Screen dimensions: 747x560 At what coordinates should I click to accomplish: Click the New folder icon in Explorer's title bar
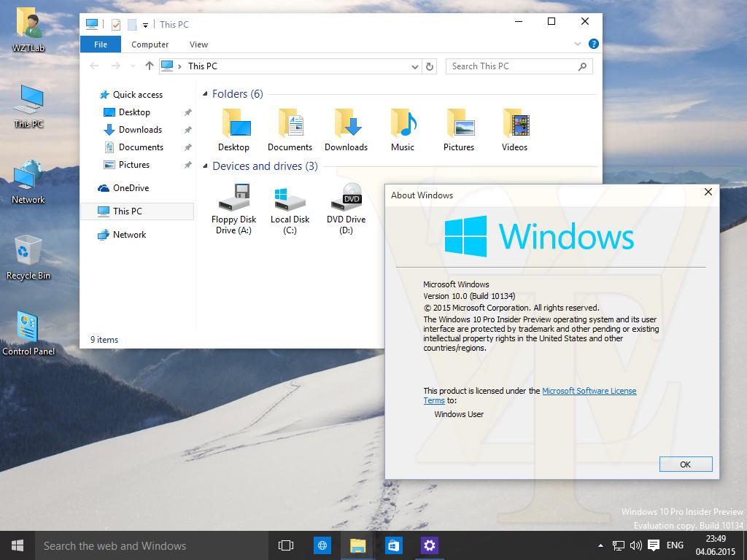[x=132, y=24]
